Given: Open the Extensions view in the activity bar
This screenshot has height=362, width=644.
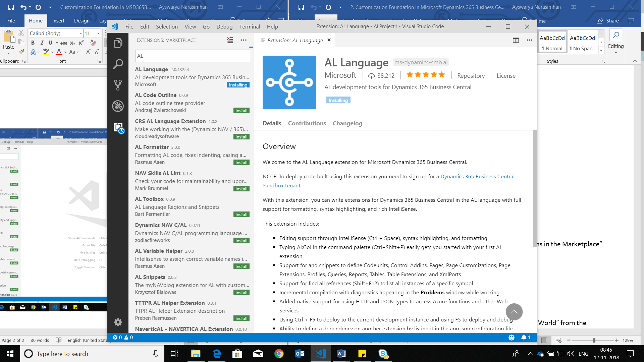Looking at the screenshot, I should coord(118,127).
